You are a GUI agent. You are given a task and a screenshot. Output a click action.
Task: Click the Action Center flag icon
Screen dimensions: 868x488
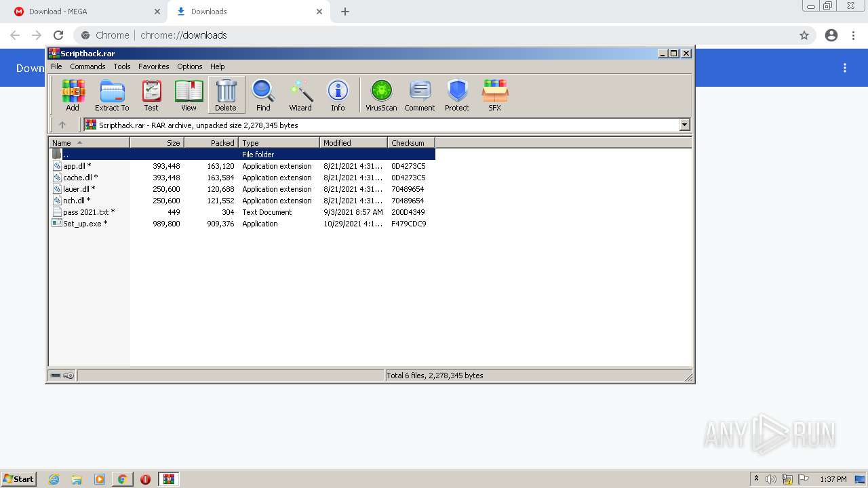point(804,479)
